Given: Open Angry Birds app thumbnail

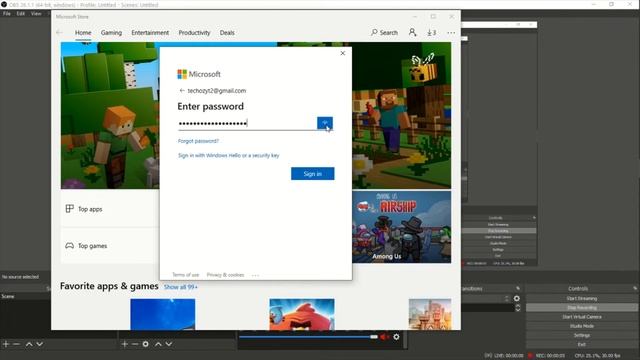Looking at the screenshot, I should pyautogui.click(x=302, y=314).
